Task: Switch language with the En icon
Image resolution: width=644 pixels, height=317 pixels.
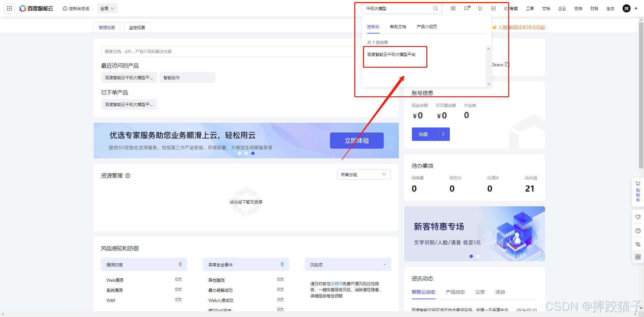Action: click(x=493, y=8)
